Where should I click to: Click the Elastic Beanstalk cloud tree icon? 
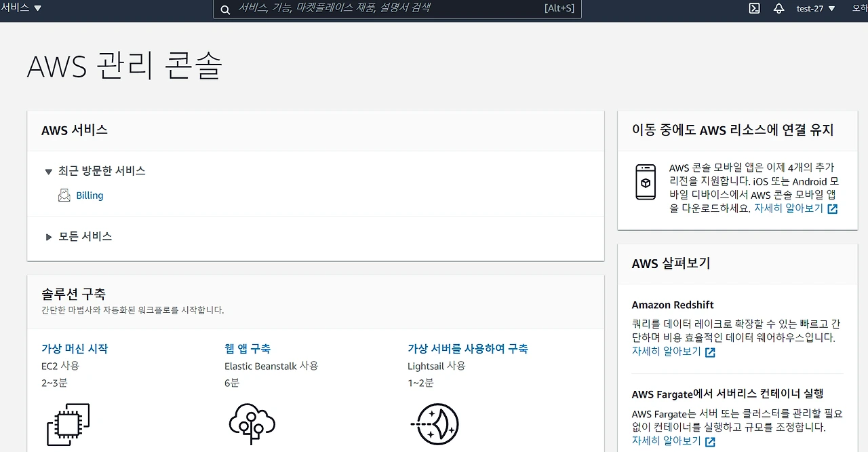click(x=252, y=424)
